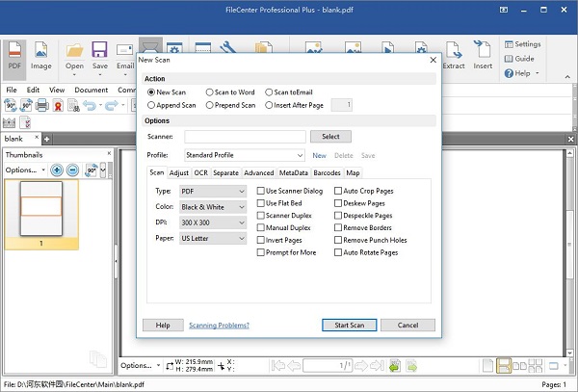Zoom out thumbnails with minus icon

[x=72, y=170]
